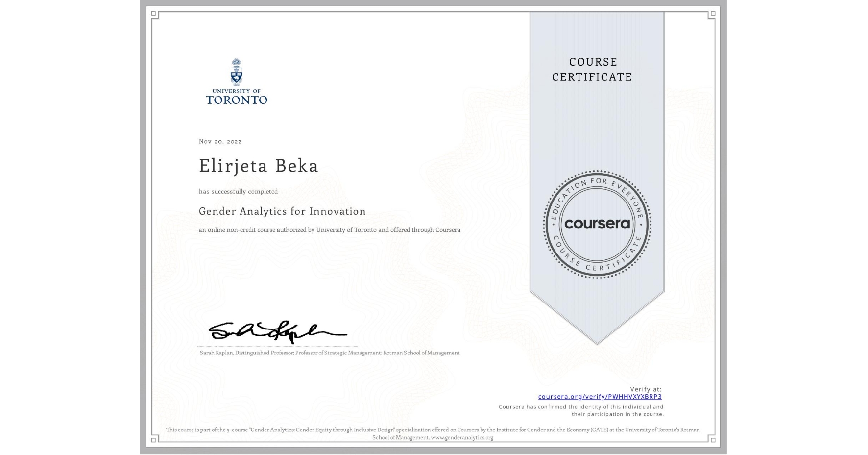The image size is (868, 455).
Task: Click the has successfully completed text
Action: [x=238, y=191]
